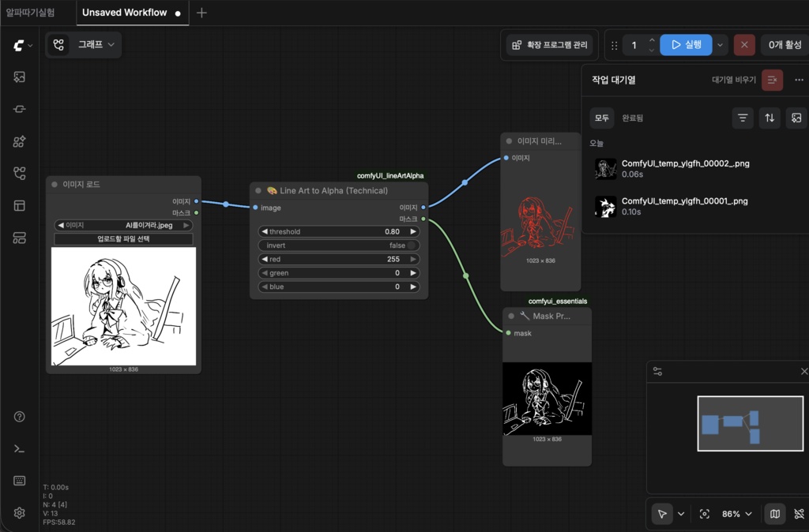Switch to the Unsaved Workflow tab
The width and height of the screenshot is (809, 532).
coord(126,13)
